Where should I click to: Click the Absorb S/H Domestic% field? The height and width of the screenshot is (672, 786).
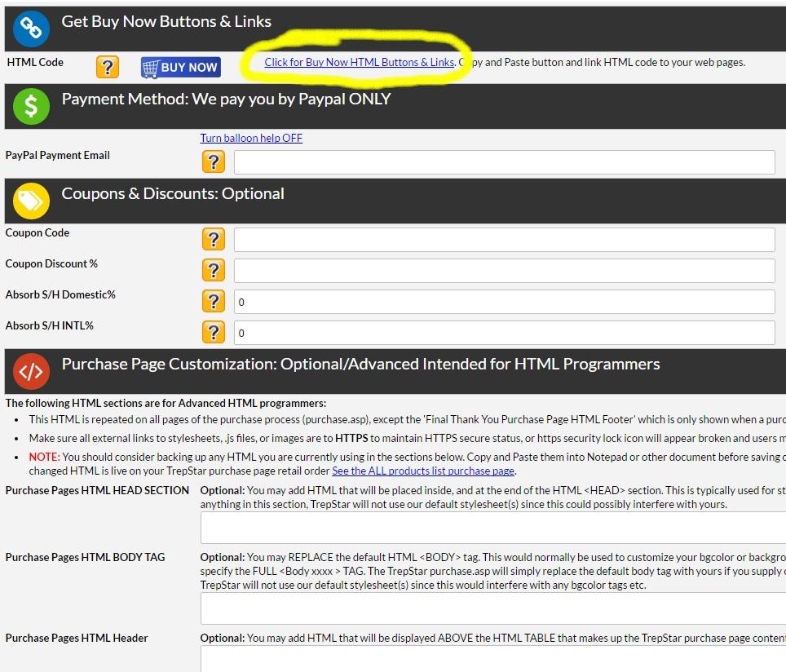(x=504, y=302)
